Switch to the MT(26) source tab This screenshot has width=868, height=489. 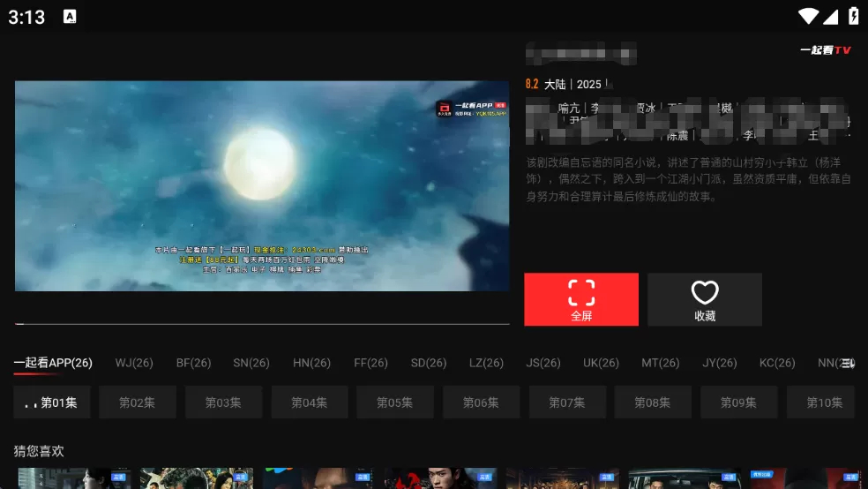(x=661, y=363)
